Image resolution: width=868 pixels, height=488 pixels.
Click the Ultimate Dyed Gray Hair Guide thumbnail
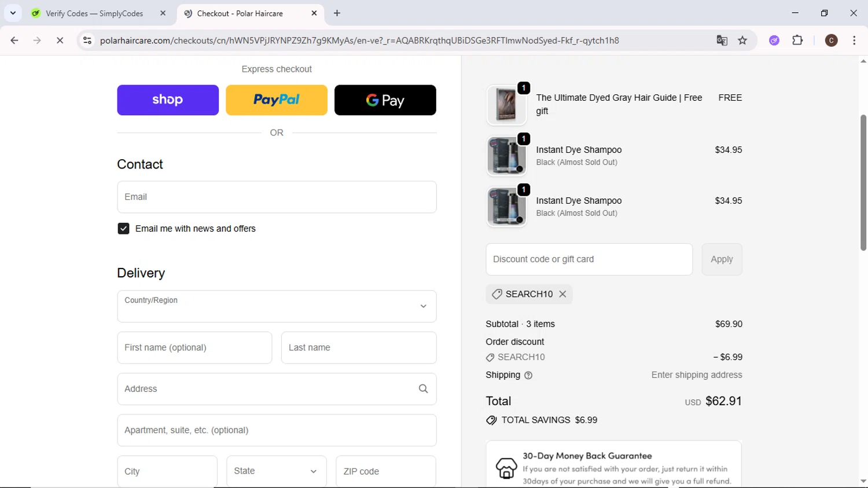(506, 105)
